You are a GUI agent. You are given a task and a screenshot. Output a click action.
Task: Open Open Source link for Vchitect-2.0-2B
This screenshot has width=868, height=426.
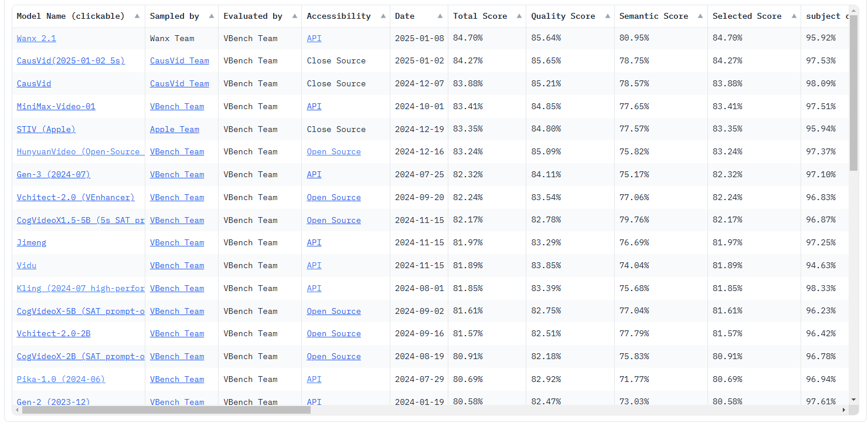coord(334,333)
